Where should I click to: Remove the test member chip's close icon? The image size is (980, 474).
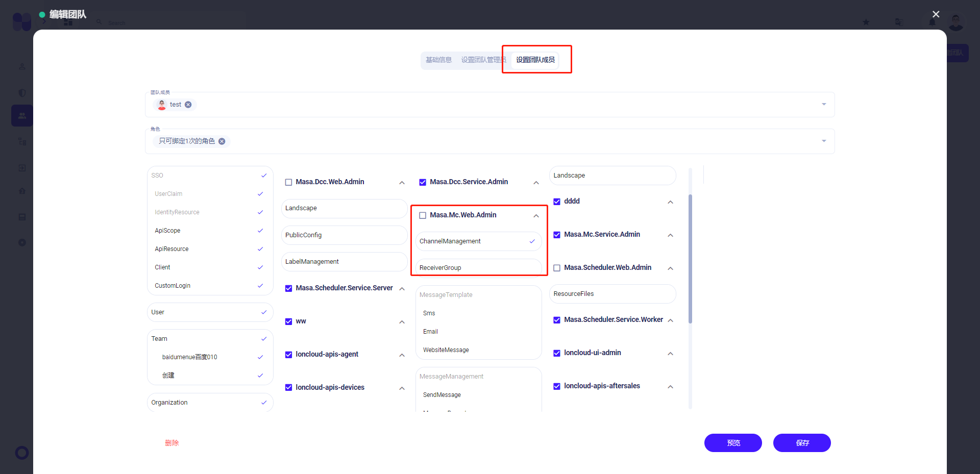coord(188,105)
